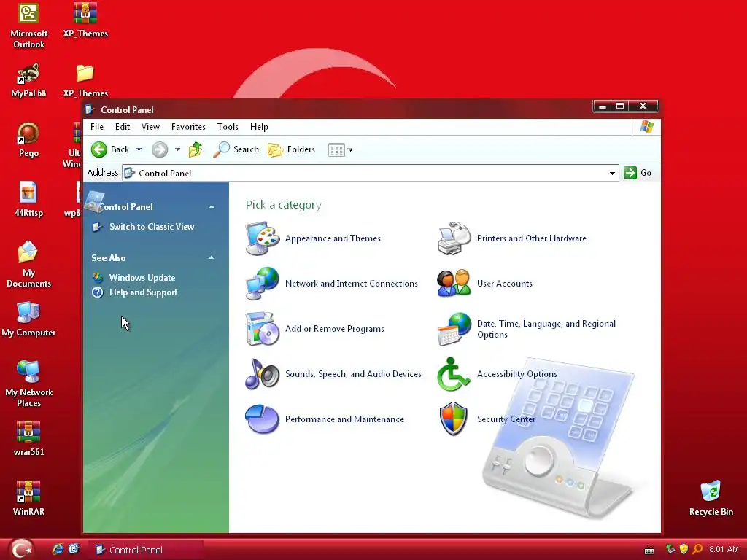The image size is (747, 560).
Task: Expand the Address bar dropdown list
Action: (x=612, y=174)
